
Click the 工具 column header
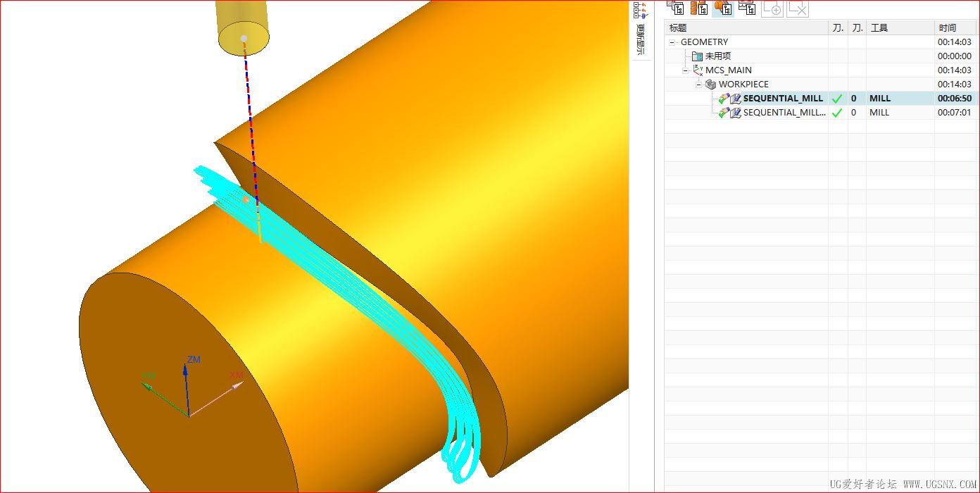(900, 28)
